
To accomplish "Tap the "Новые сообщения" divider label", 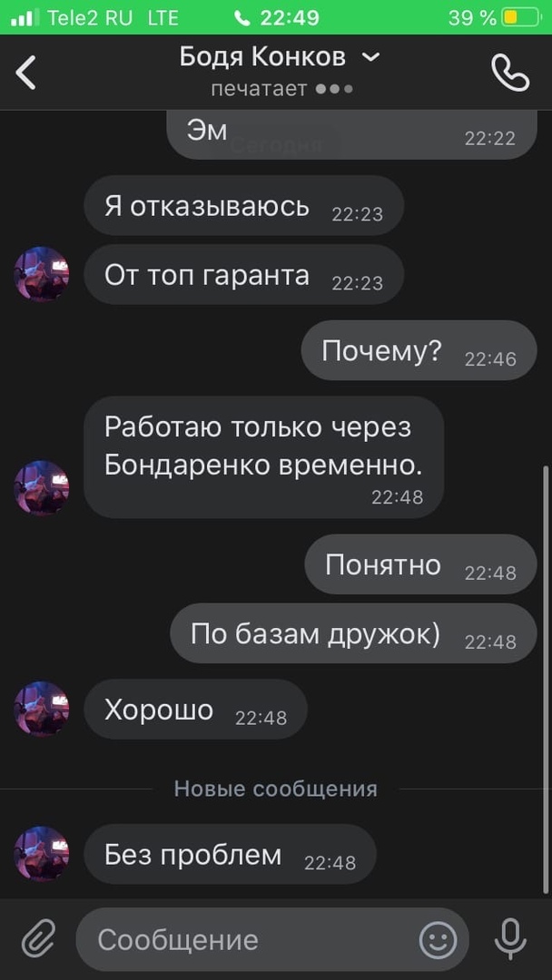I will (276, 789).
